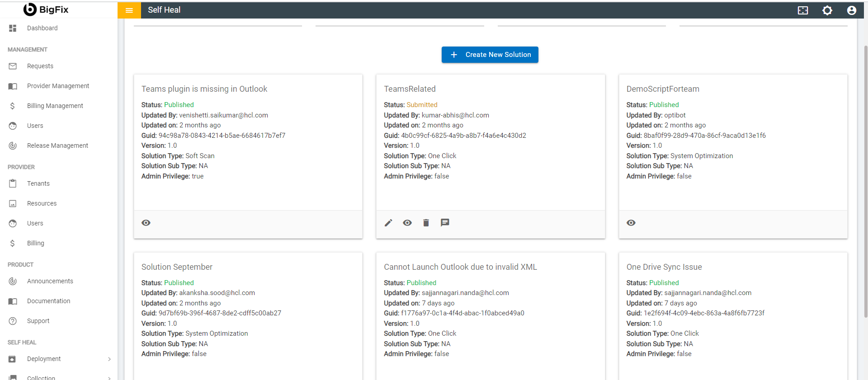
Task: Open DemoScriptForteam card title
Action: point(663,89)
